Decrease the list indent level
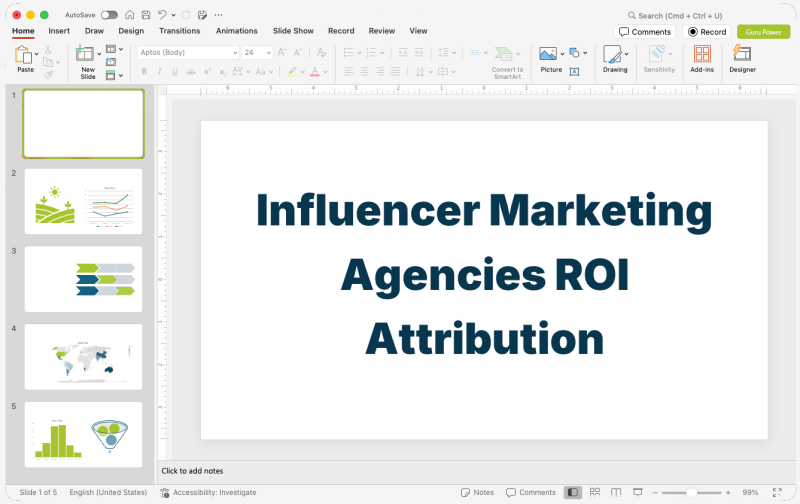800x504 pixels. tap(403, 52)
